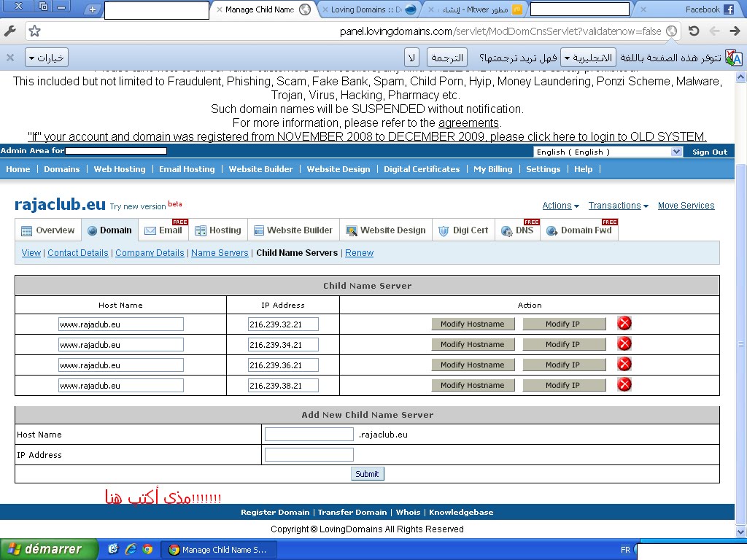Screen dimensions: 747x560
Task: Open the Website Builder tab under rajaclub.eu
Action: (x=293, y=230)
